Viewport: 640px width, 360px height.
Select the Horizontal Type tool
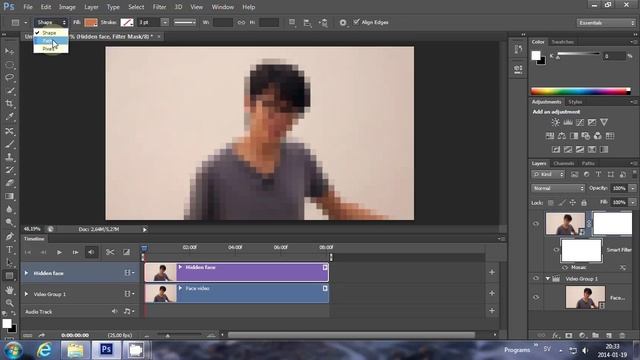click(9, 249)
